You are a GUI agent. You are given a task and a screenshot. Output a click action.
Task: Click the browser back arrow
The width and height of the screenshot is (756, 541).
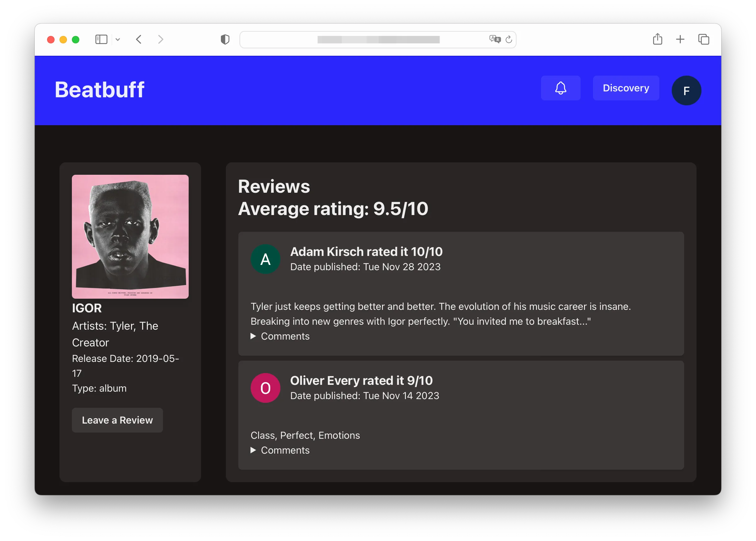(x=139, y=39)
